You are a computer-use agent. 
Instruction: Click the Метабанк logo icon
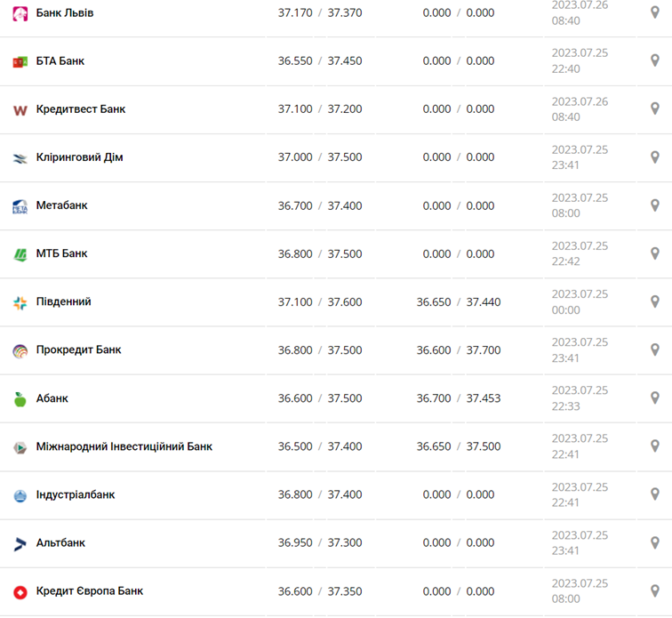point(20,206)
